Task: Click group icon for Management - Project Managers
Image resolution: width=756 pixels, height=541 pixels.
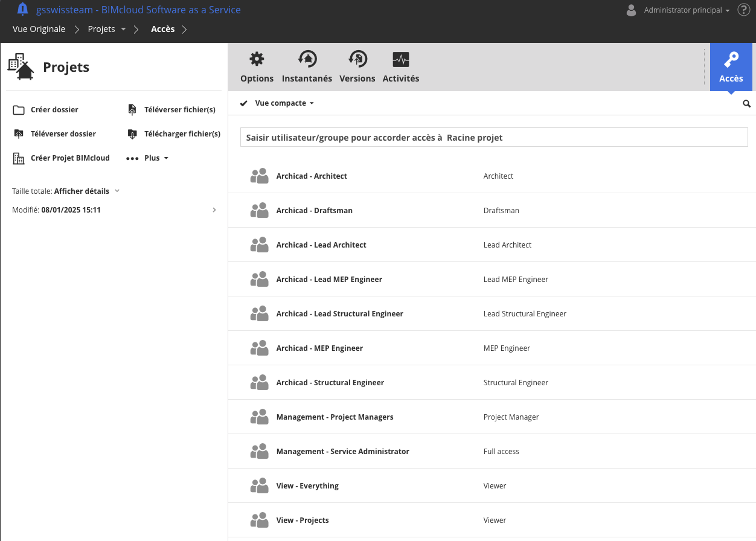Action: pyautogui.click(x=259, y=417)
